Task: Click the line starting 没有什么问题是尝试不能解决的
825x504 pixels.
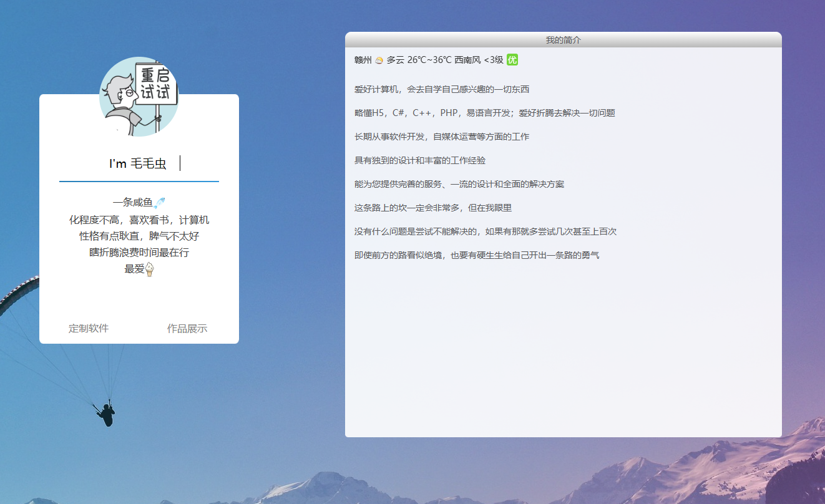Action: coord(486,231)
